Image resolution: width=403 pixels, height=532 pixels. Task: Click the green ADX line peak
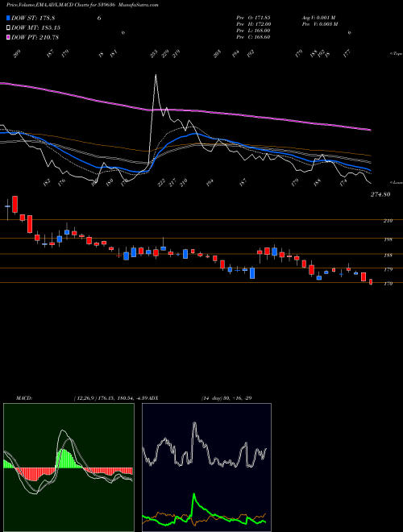[x=194, y=495]
